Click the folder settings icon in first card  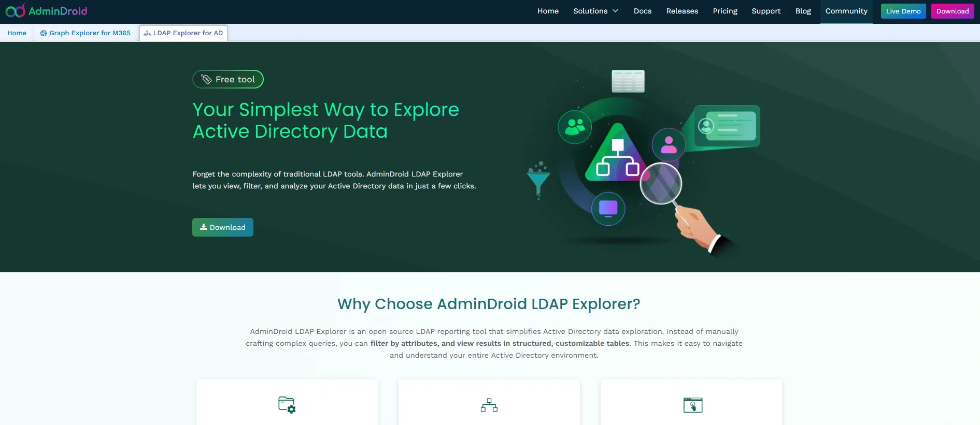[x=287, y=405]
